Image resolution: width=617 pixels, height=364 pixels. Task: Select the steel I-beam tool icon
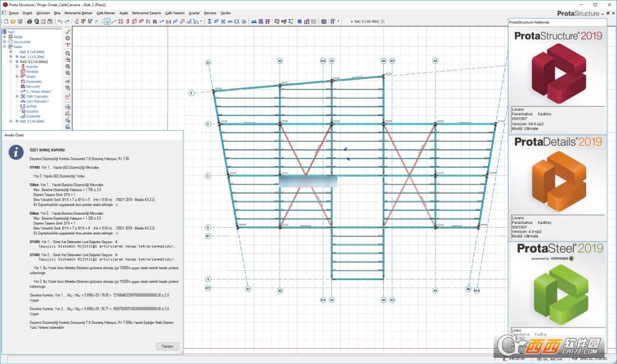coord(209,21)
